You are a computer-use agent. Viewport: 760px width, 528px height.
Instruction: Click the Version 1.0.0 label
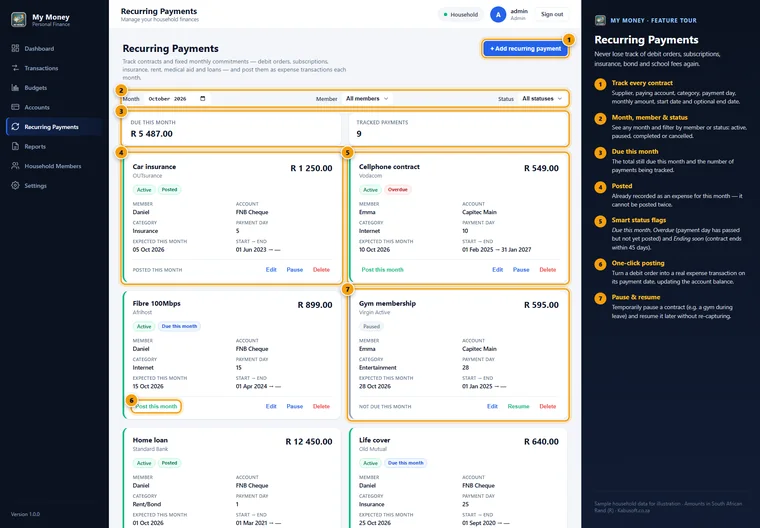25,514
